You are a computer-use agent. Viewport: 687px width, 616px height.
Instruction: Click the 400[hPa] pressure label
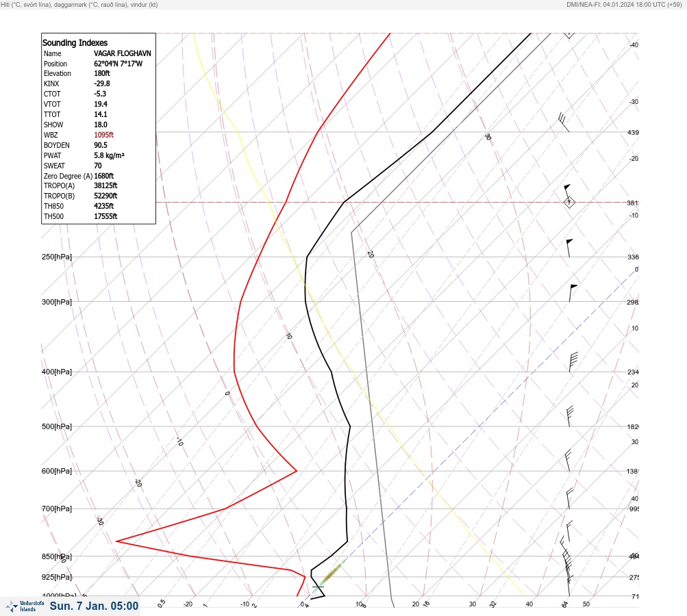pos(57,372)
